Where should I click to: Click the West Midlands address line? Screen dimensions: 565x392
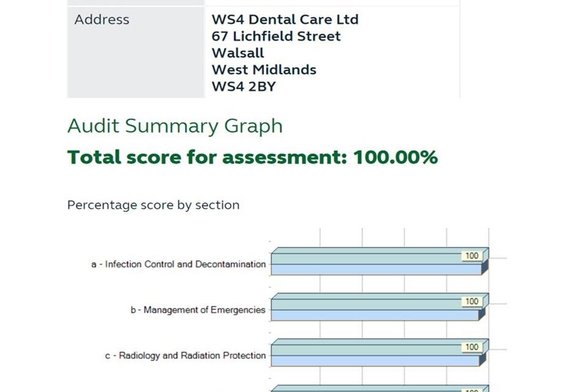tap(264, 70)
